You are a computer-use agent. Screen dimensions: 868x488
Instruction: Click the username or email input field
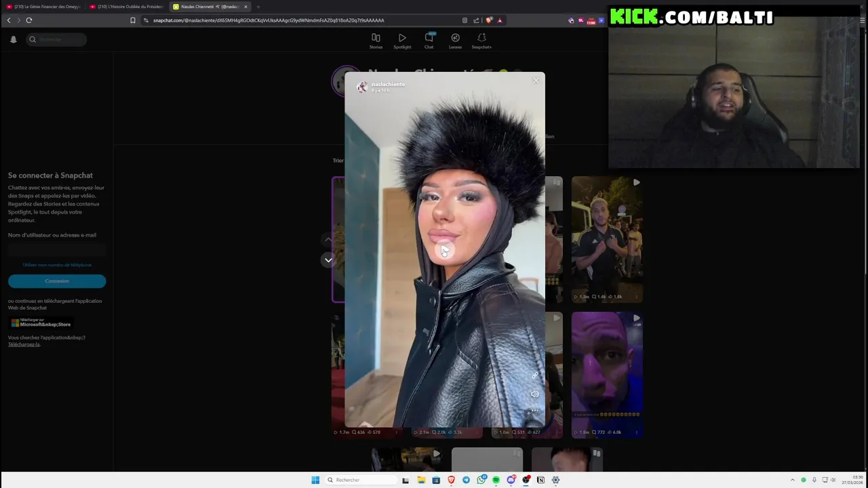57,250
